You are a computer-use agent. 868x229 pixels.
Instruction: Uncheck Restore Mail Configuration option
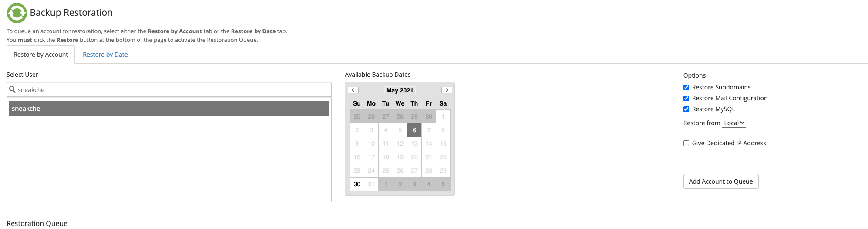[686, 99]
